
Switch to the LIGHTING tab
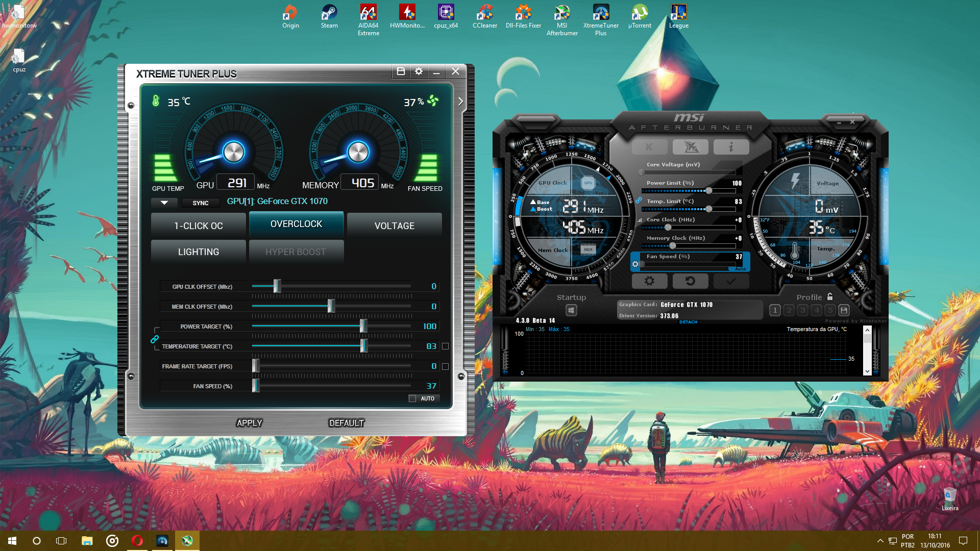click(199, 252)
